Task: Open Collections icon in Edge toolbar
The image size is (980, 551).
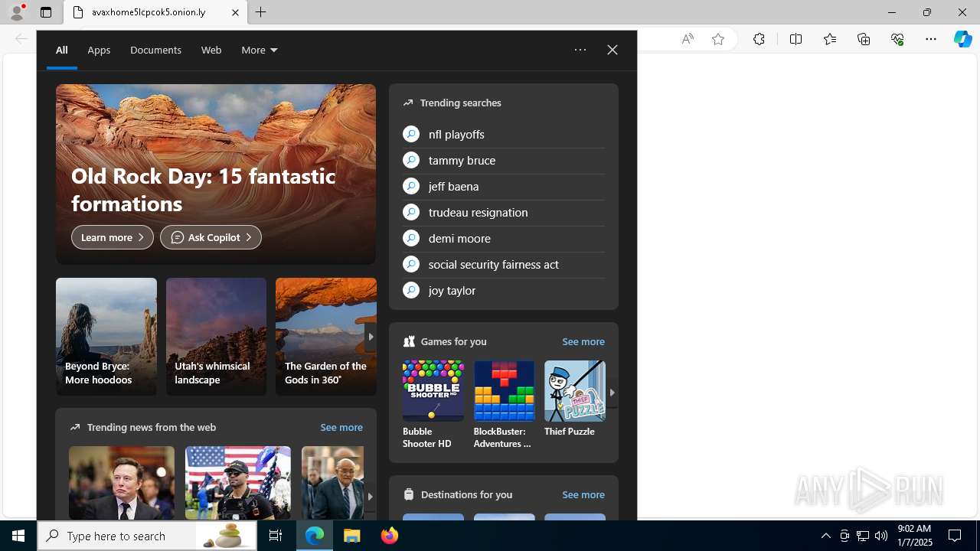Action: click(x=864, y=39)
